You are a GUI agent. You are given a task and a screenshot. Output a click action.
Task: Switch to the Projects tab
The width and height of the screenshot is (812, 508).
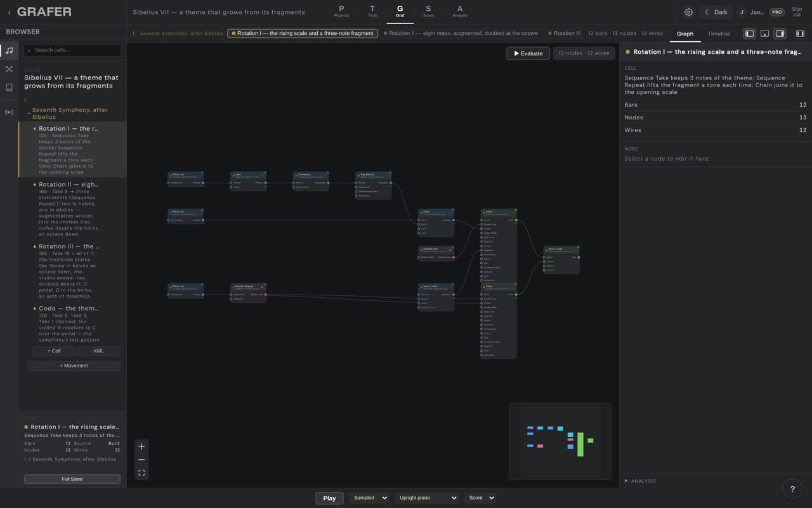(x=341, y=11)
